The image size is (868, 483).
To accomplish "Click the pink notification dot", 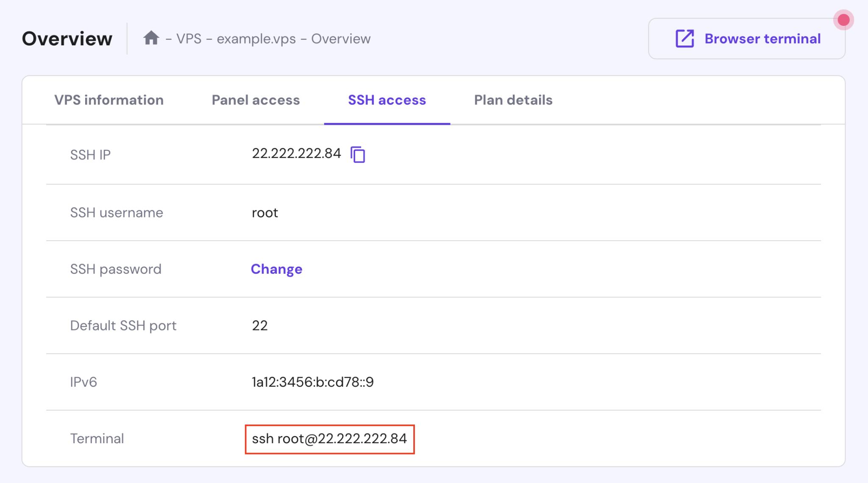I will tap(843, 20).
